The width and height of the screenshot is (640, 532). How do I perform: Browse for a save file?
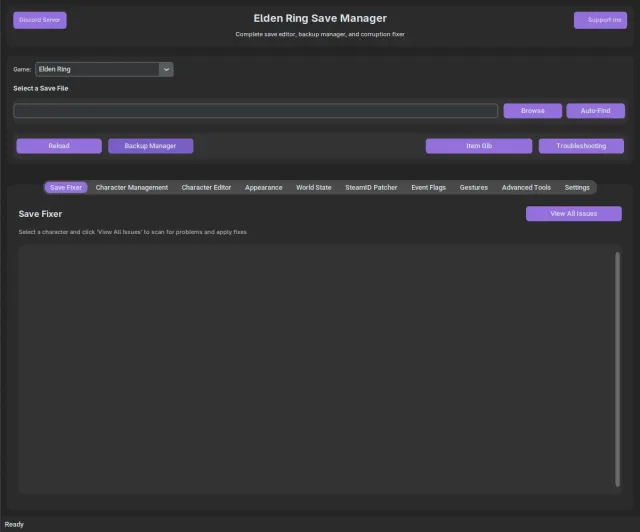coord(532,111)
